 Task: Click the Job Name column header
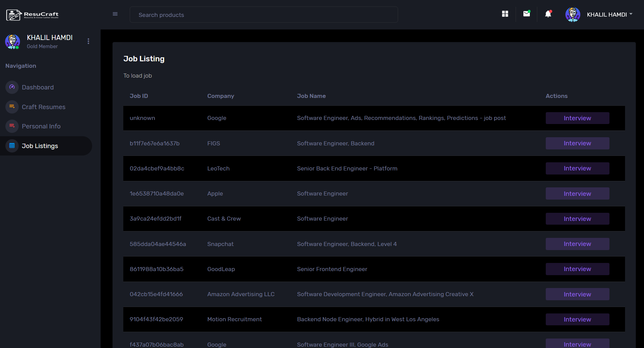(311, 96)
